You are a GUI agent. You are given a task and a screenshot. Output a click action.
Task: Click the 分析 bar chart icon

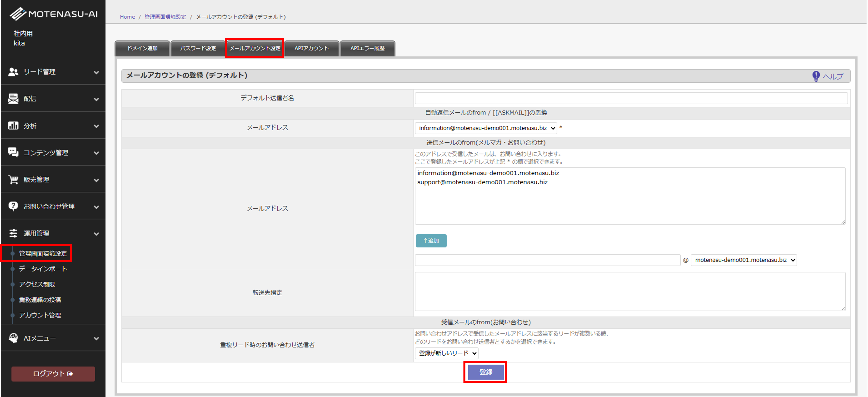click(x=13, y=126)
